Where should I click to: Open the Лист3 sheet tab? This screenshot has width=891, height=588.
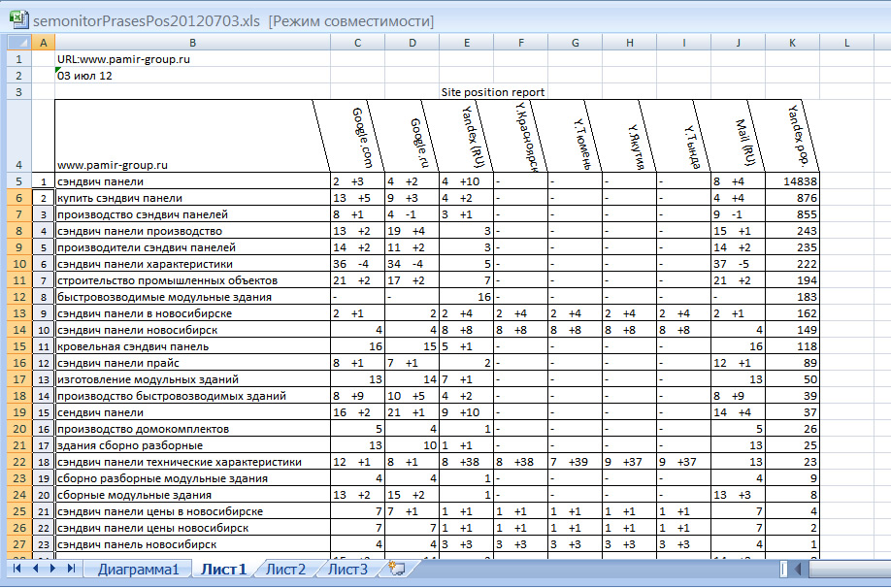(x=347, y=569)
